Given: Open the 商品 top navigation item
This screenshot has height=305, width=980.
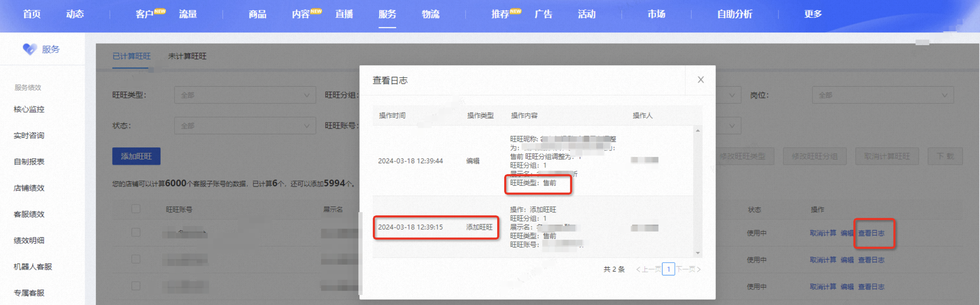Looking at the screenshot, I should point(257,14).
